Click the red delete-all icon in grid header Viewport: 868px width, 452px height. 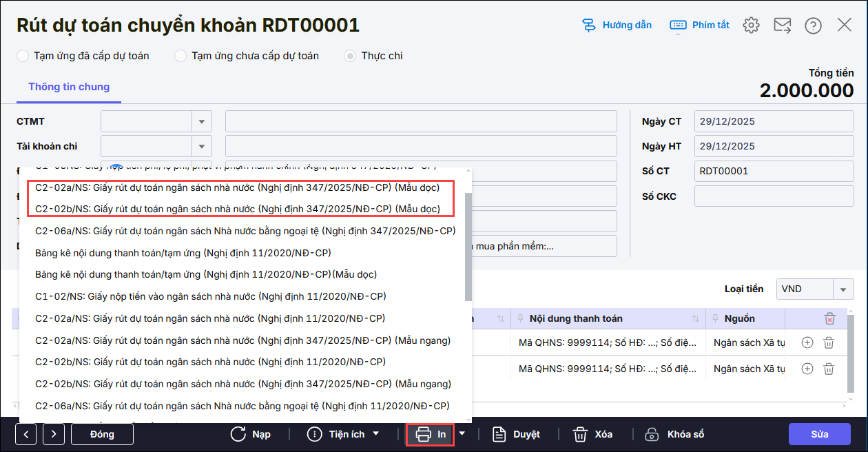829,318
